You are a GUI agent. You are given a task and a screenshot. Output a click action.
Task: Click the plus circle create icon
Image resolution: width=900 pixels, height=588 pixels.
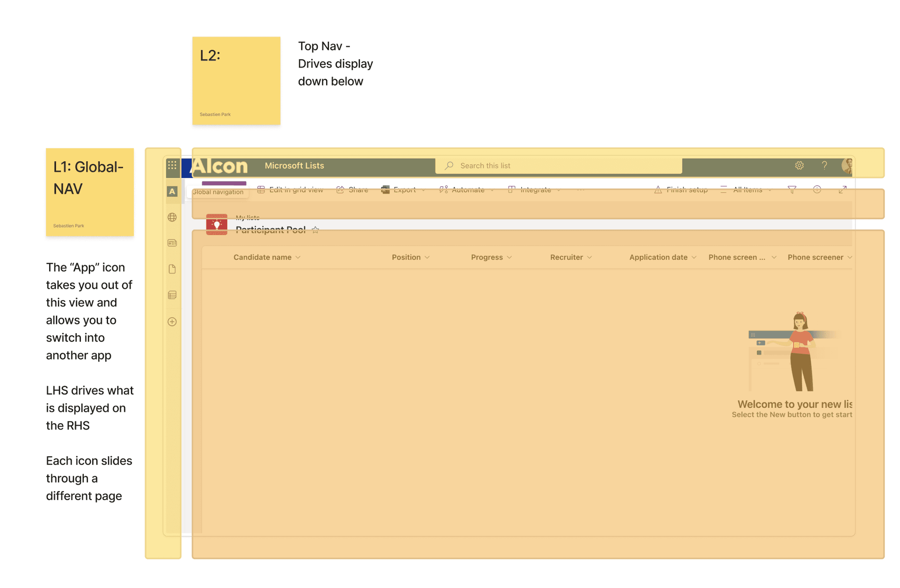point(172,322)
